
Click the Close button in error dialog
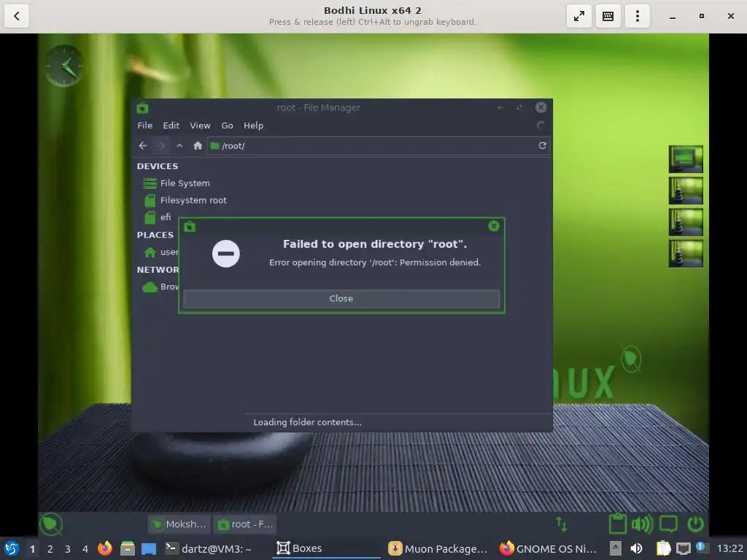point(341,298)
